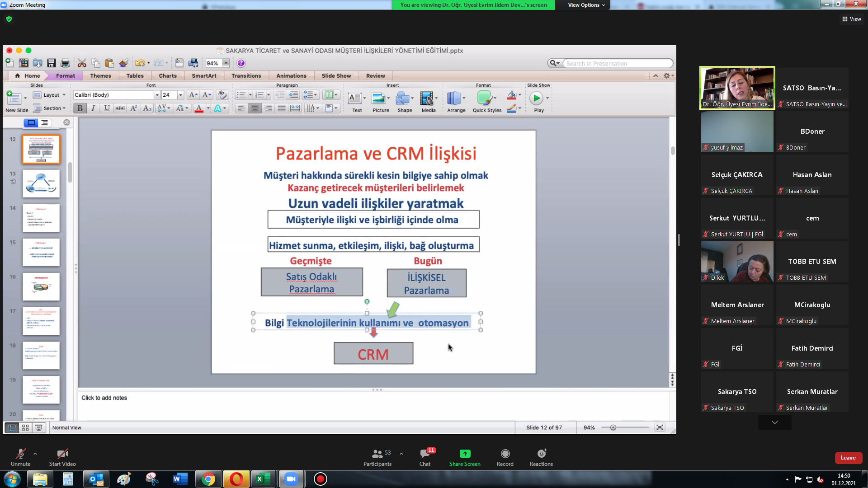Open the Participants panel
Viewport: 868px width, 488px height.
tap(377, 453)
